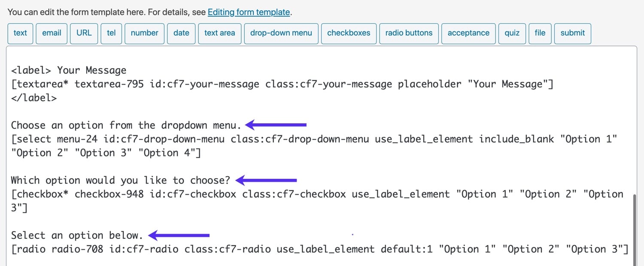Insert a file upload tag
The width and height of the screenshot is (644, 266).
coord(540,33)
